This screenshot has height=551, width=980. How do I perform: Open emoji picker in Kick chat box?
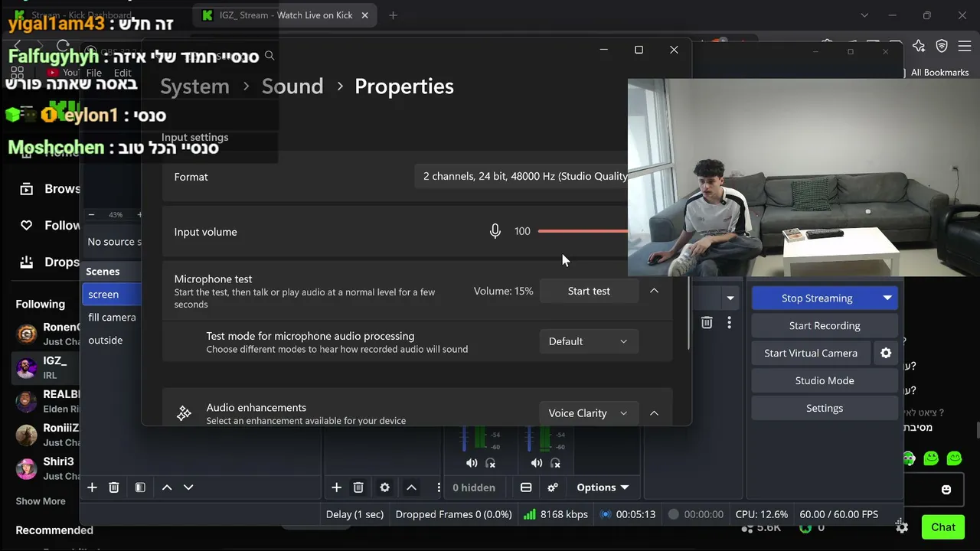pos(946,490)
